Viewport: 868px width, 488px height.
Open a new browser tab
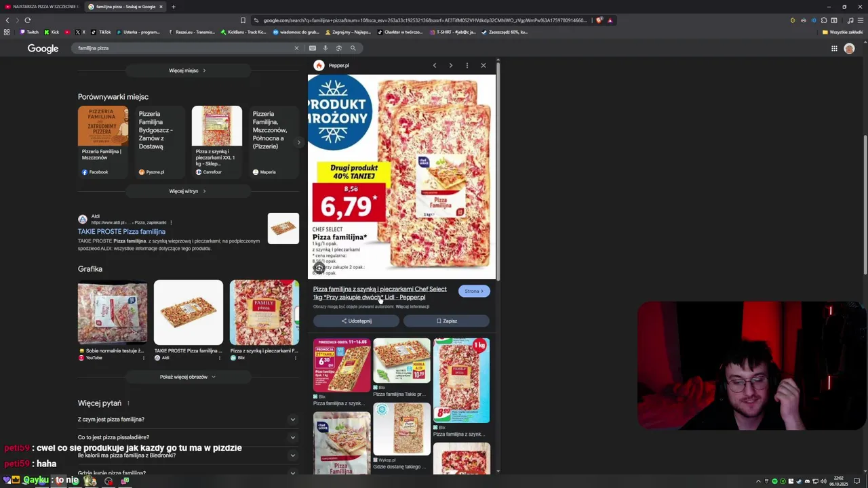point(173,7)
